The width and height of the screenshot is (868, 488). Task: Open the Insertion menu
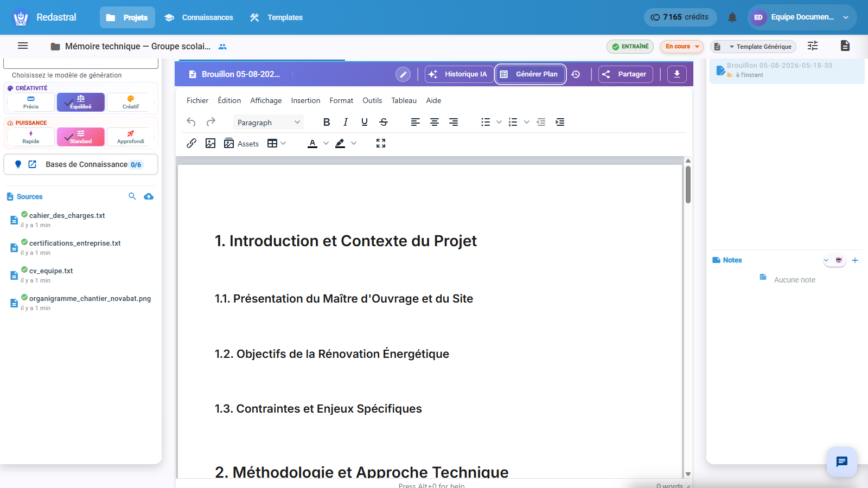tap(305, 100)
